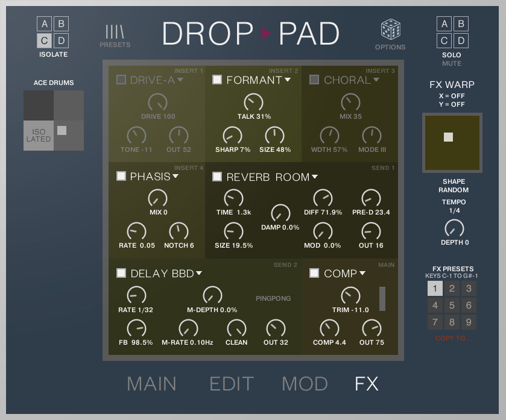Switch to the FX tab

tap(367, 384)
